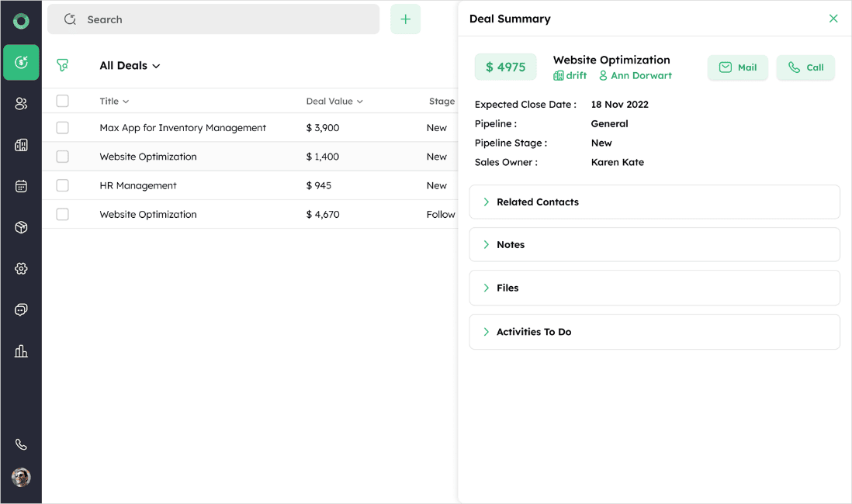852x504 pixels.
Task: Open the Contacts icon in sidebar
Action: coord(21,104)
